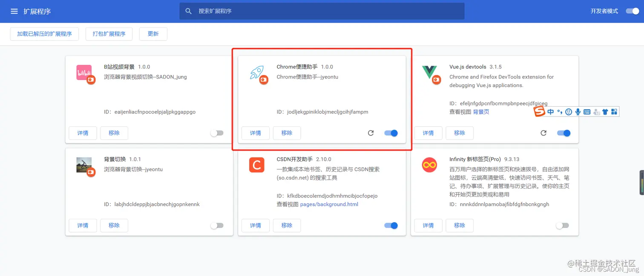Click Sogou microphone voice input
Image resolution: width=644 pixels, height=276 pixels.
578,112
